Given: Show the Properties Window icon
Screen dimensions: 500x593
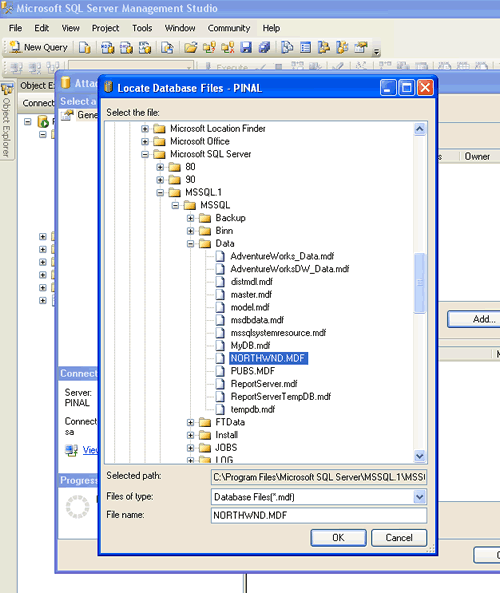Looking at the screenshot, I should 361,48.
